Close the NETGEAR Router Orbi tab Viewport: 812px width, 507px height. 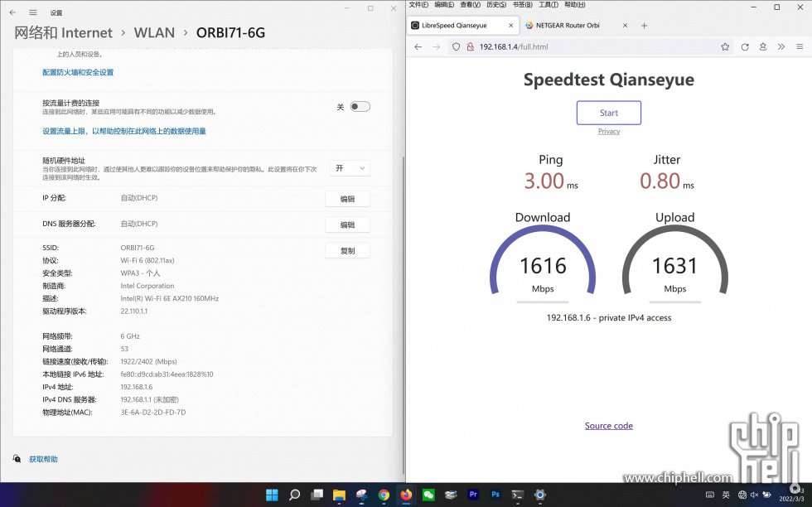(x=625, y=26)
